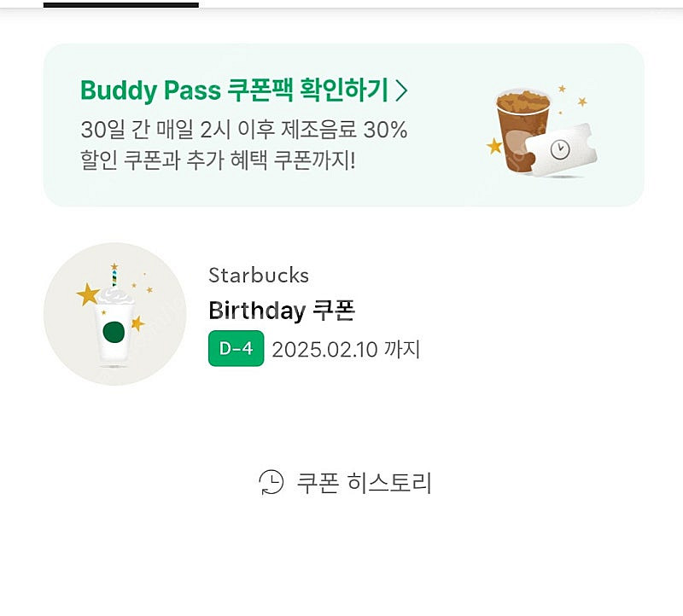Tap the 30일 간 매일 2시 banner description
The image size is (683, 616).
(243, 130)
